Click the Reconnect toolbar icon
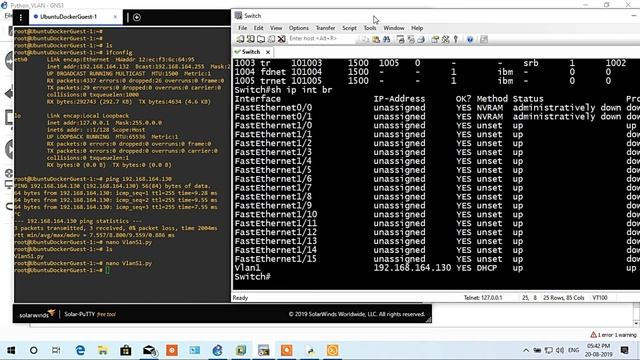Image resolution: width=640 pixels, height=360 pixels. tap(271, 39)
